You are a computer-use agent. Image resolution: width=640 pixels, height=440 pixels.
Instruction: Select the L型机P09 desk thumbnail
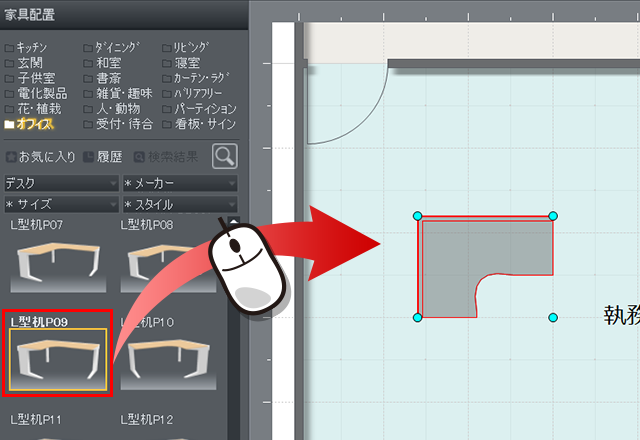[x=58, y=359]
